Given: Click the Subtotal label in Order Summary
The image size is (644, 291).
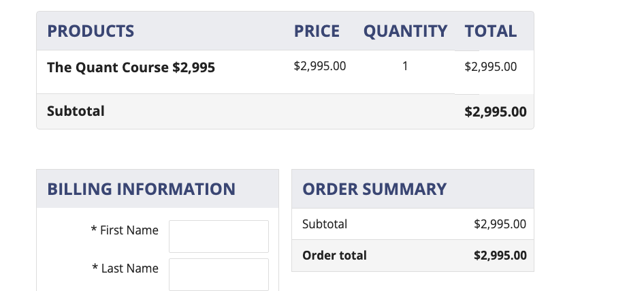Looking at the screenshot, I should [325, 224].
